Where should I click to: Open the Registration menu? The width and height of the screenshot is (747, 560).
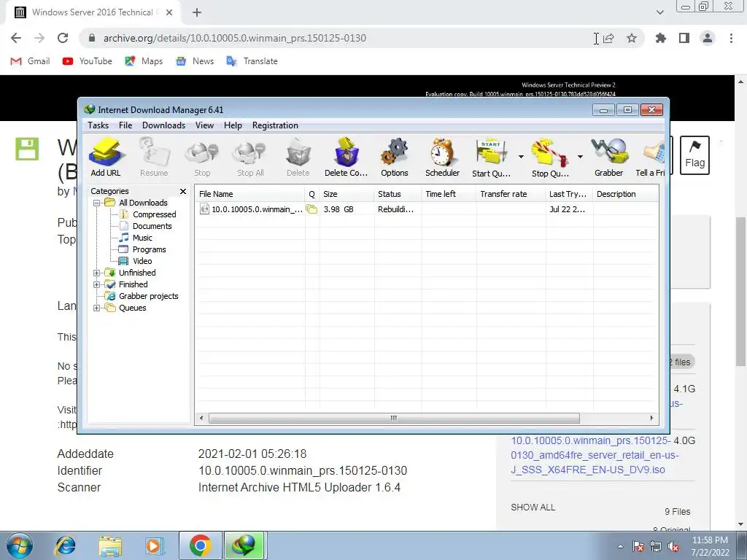click(x=275, y=125)
